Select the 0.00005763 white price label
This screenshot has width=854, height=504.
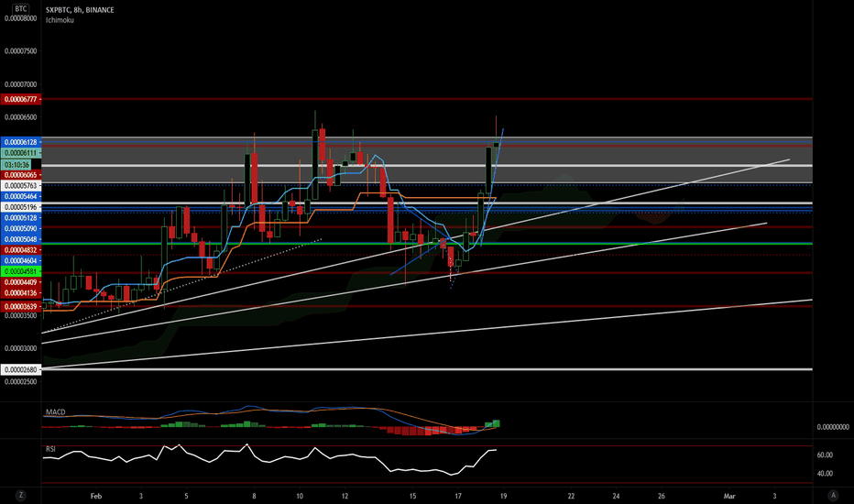tap(21, 186)
